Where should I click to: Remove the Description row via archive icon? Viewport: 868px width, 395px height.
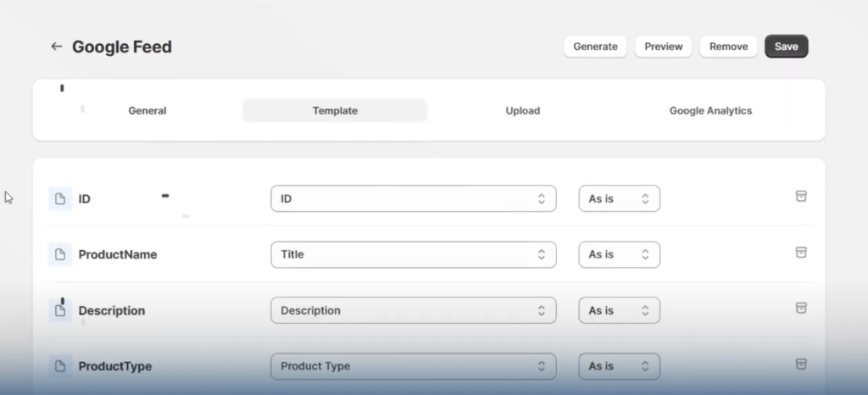point(800,309)
